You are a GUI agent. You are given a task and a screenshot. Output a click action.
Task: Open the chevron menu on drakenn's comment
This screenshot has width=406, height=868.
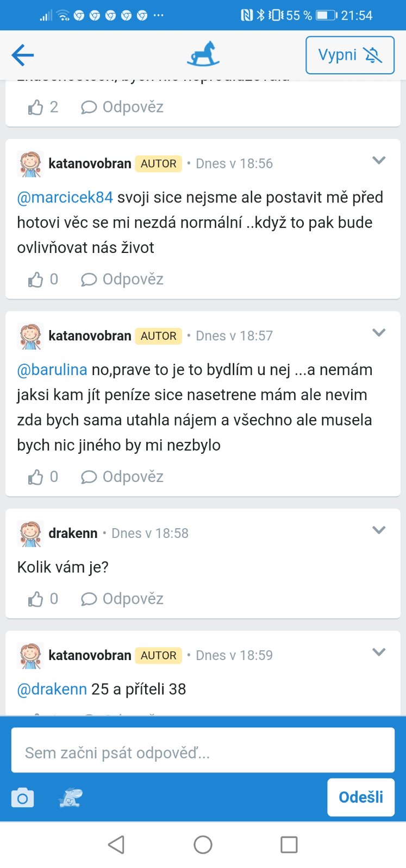379,530
